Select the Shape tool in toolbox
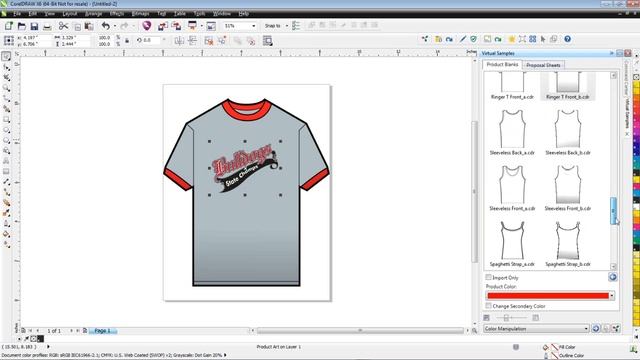The height and width of the screenshot is (360, 640). click(6, 67)
